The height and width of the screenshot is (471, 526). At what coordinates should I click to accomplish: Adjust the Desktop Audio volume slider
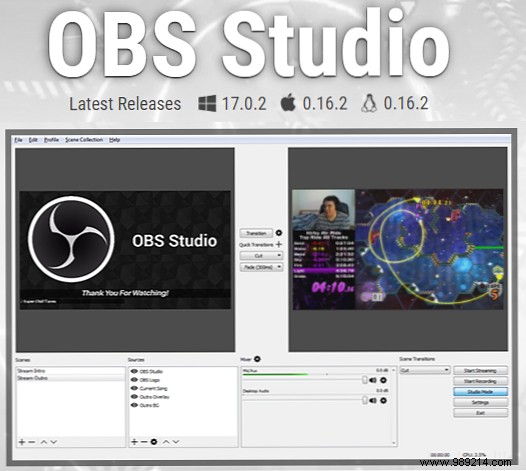365,400
